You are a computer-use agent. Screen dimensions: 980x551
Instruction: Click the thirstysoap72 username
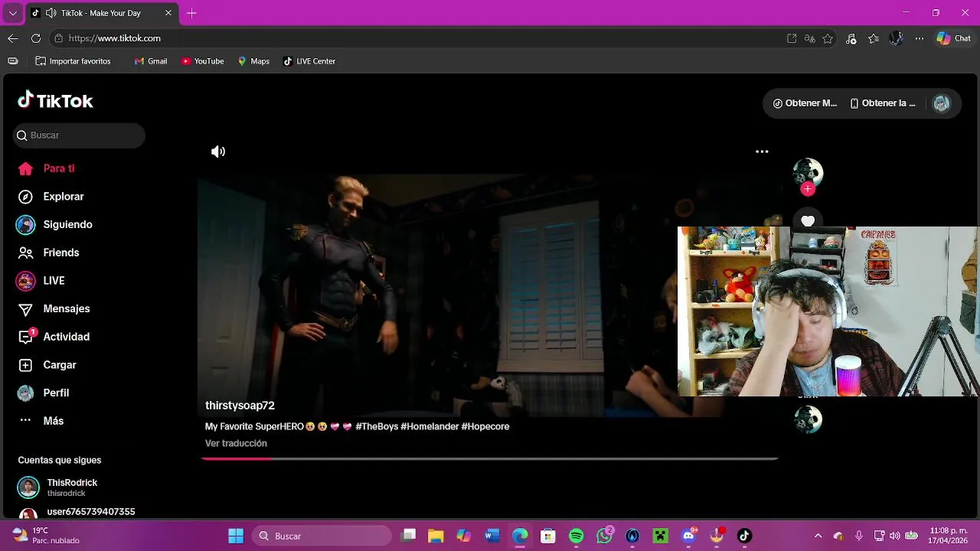pos(240,406)
